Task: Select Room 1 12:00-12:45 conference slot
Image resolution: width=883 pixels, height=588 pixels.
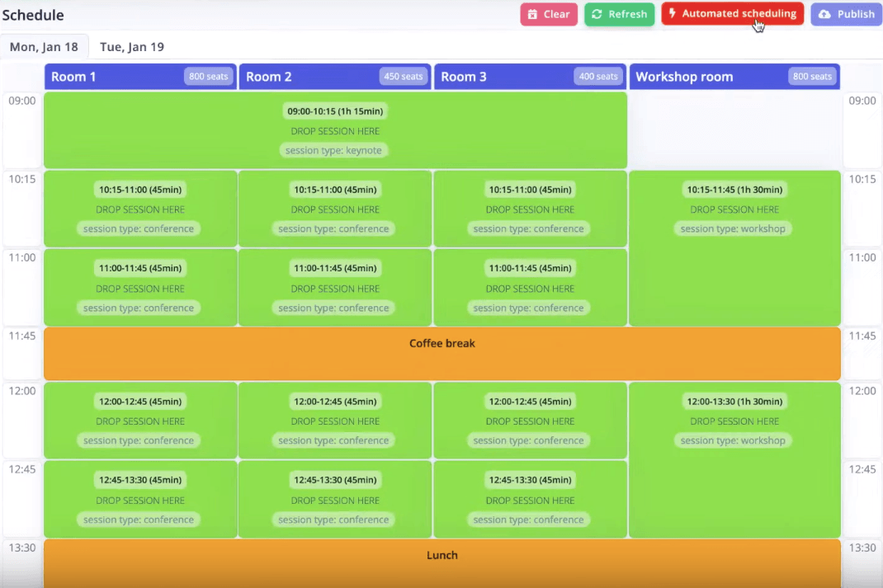Action: (140, 421)
